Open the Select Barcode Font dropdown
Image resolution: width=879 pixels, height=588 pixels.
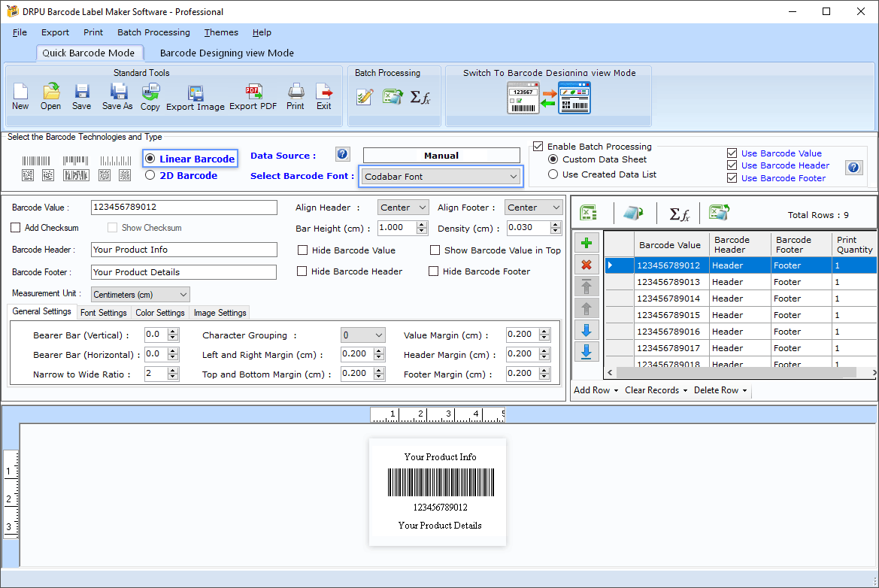pyautogui.click(x=441, y=177)
